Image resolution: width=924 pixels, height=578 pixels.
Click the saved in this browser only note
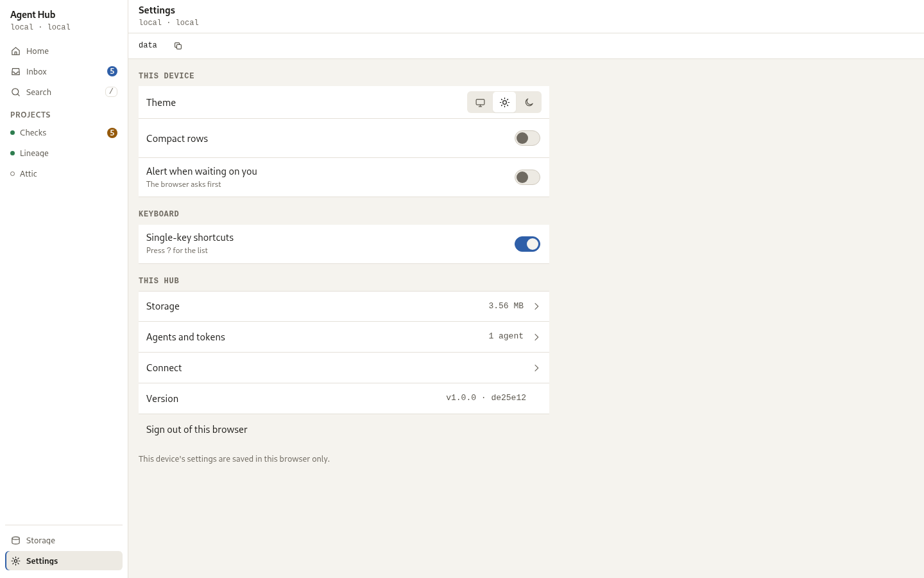point(234,459)
